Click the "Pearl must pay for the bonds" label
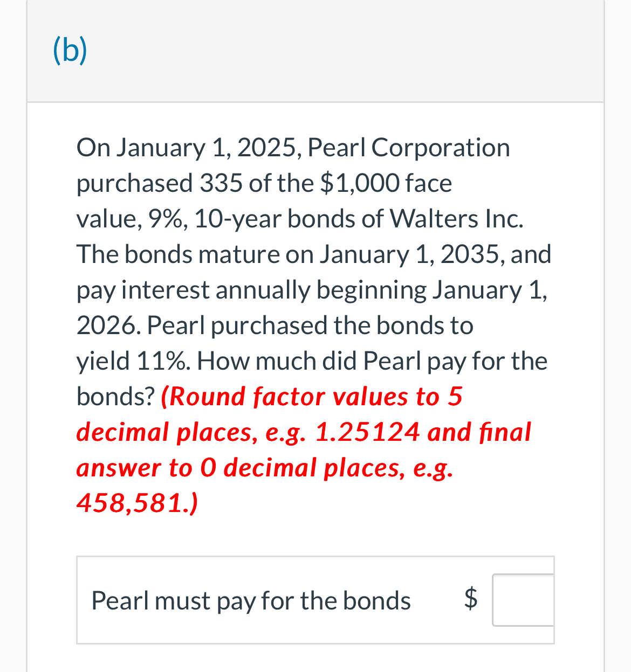Screen dimensions: 631x672 pos(251,600)
